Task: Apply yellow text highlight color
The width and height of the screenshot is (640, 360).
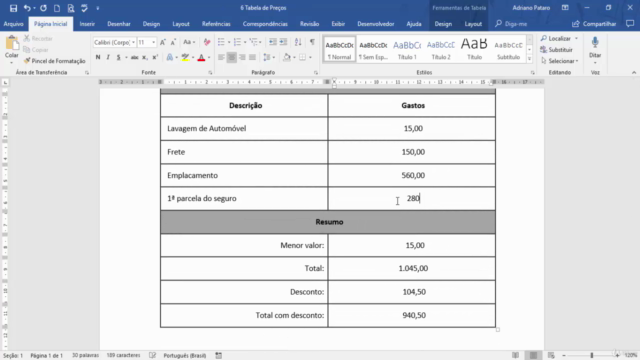Action: tap(185, 57)
